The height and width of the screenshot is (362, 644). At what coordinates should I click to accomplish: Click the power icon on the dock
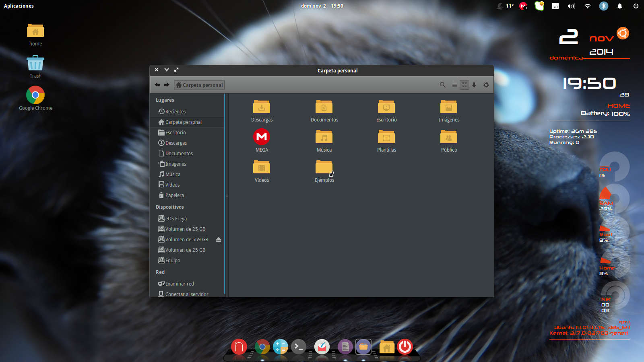tap(405, 346)
